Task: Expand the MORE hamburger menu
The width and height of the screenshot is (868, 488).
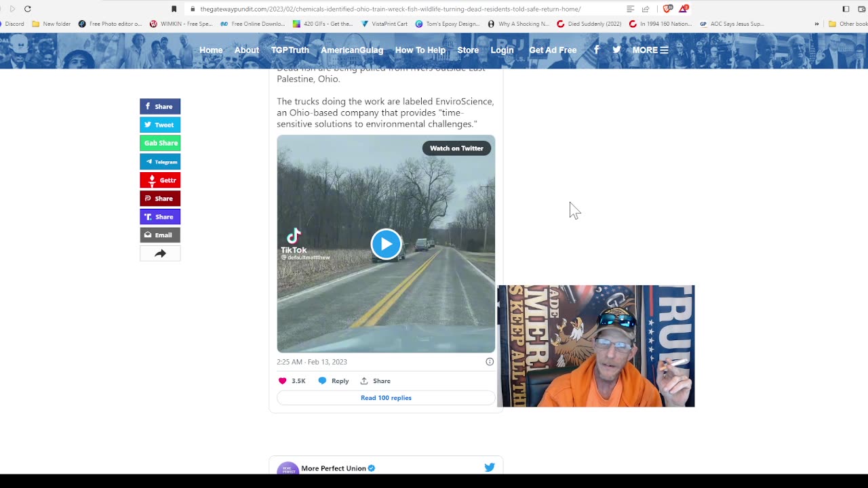Action: tap(650, 50)
